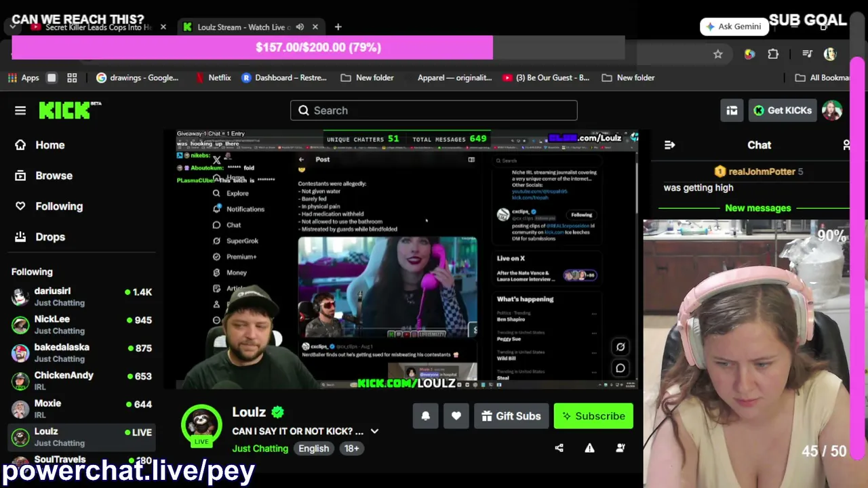Jump to New messages in chat
The height and width of the screenshot is (488, 868).
click(x=758, y=208)
